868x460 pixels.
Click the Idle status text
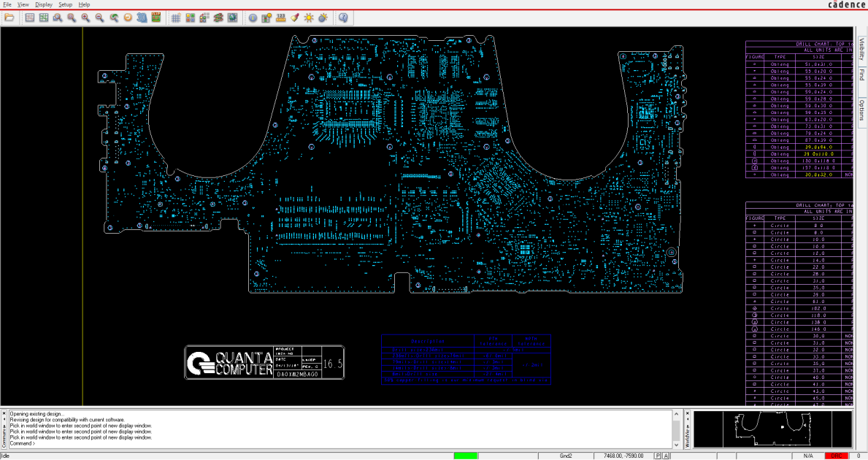click(x=6, y=456)
